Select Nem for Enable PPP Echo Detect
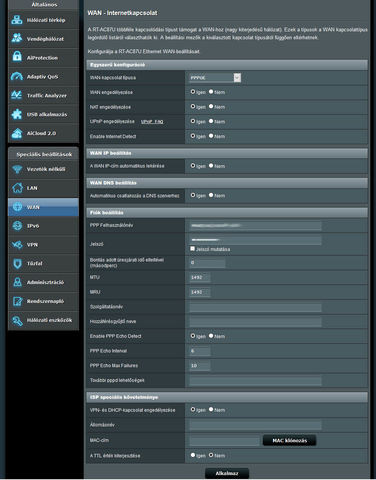The image size is (376, 480). [x=211, y=336]
